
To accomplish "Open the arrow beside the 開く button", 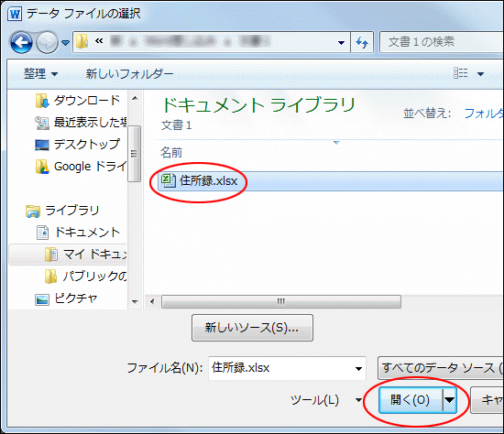I will click(450, 400).
